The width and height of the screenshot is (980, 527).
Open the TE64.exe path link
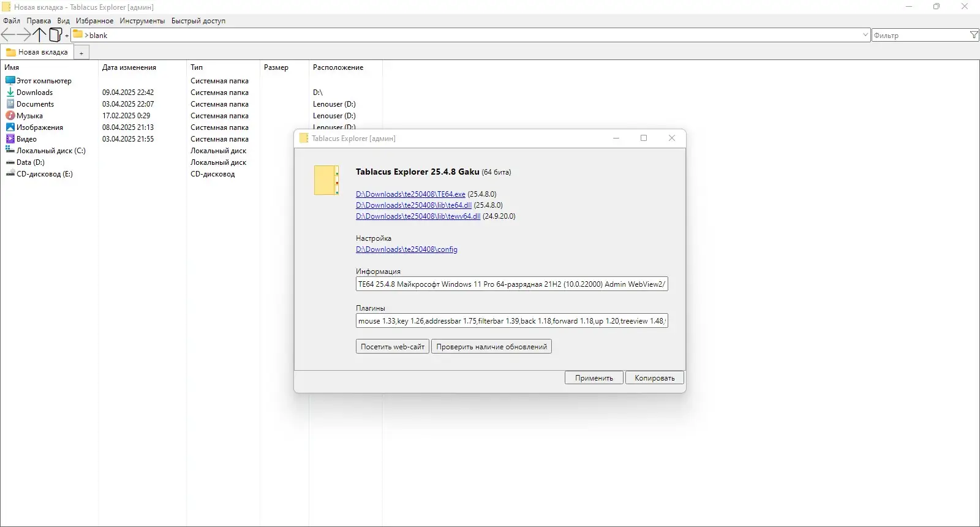[410, 194]
